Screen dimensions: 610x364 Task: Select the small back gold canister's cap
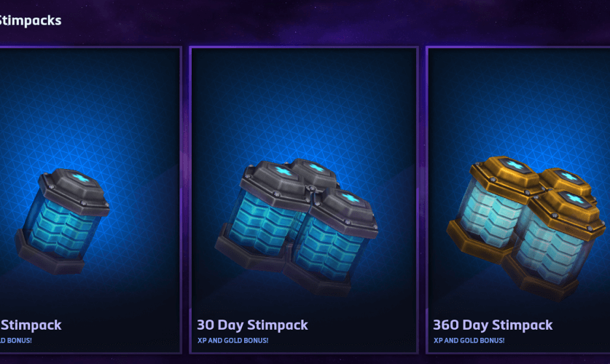(567, 180)
